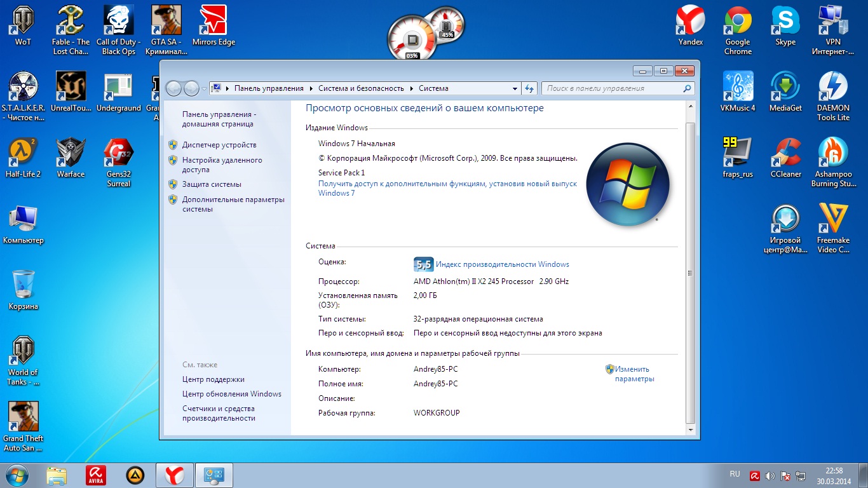Go back in Control Panel window
The width and height of the screenshot is (868, 488).
(x=173, y=88)
